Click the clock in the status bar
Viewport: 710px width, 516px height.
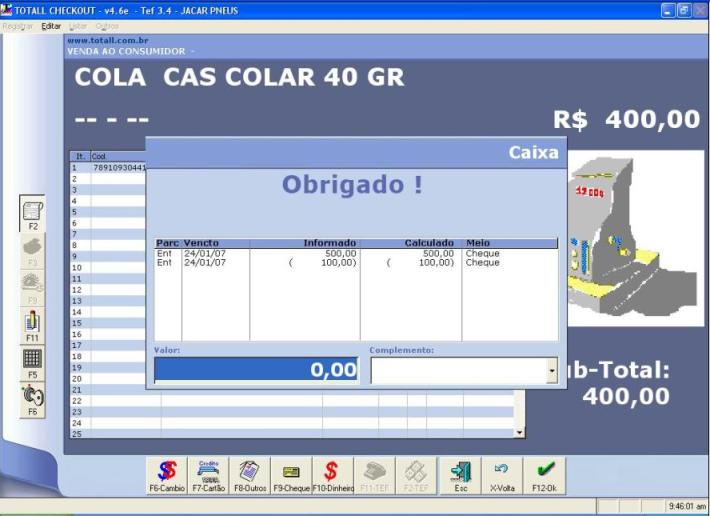[x=686, y=506]
